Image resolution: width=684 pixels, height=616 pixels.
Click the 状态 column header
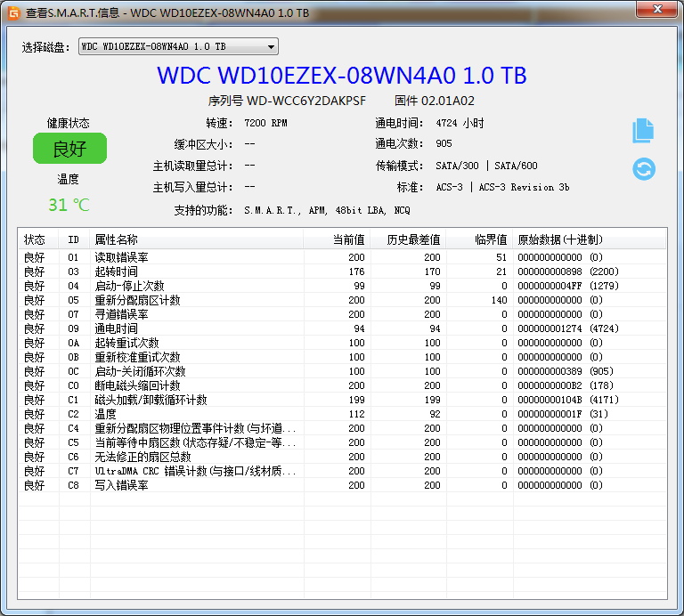tap(38, 239)
